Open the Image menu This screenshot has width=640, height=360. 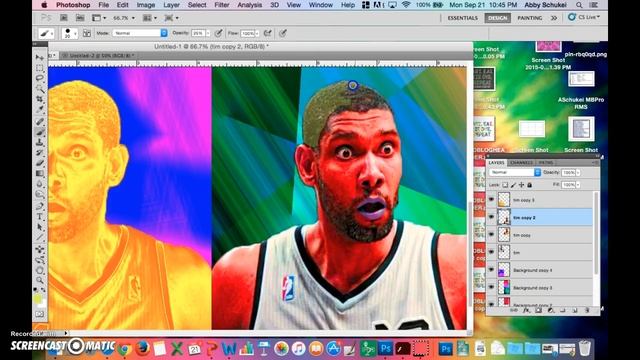point(146,5)
